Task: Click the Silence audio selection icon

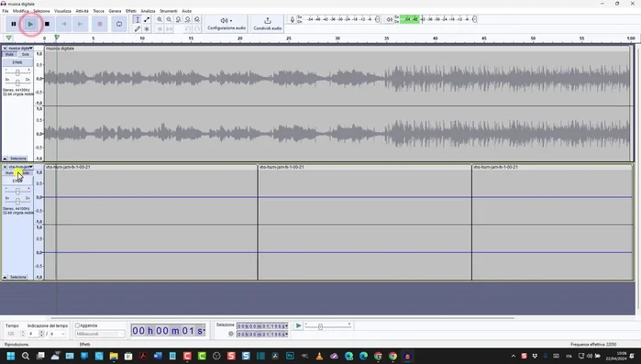Action: click(x=169, y=29)
